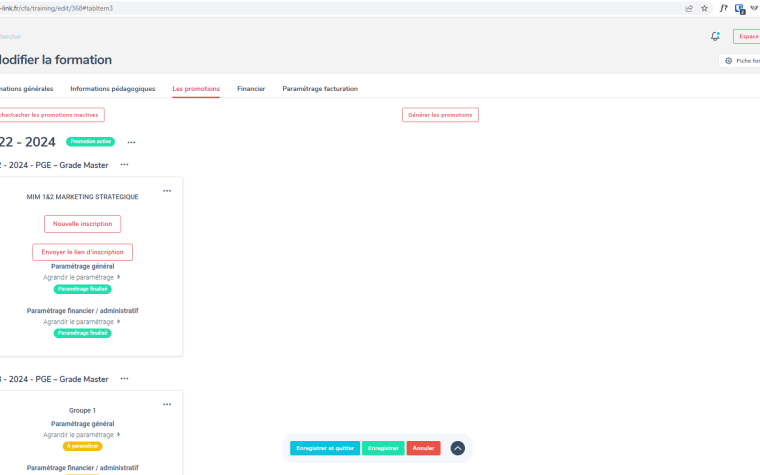The width and height of the screenshot is (760, 475).
Task: Click the share page icon in address bar
Action: tap(688, 8)
